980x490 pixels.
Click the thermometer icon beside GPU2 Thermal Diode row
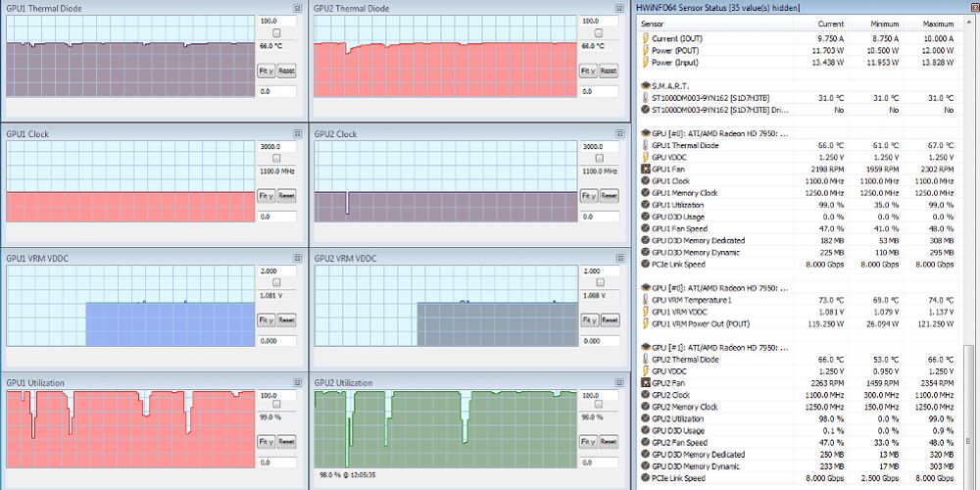point(646,360)
